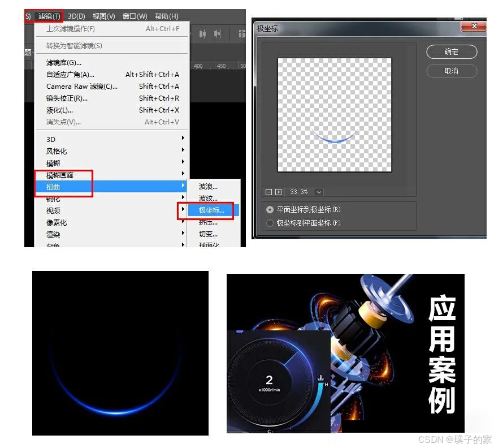Open the 滤镜(T) menu in menu bar
494x448 pixels.
(x=49, y=16)
